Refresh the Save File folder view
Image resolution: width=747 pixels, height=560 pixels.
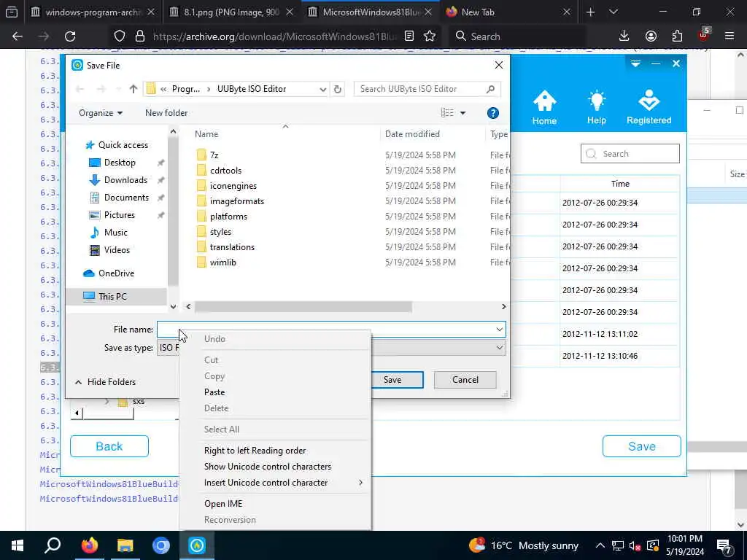(x=337, y=89)
